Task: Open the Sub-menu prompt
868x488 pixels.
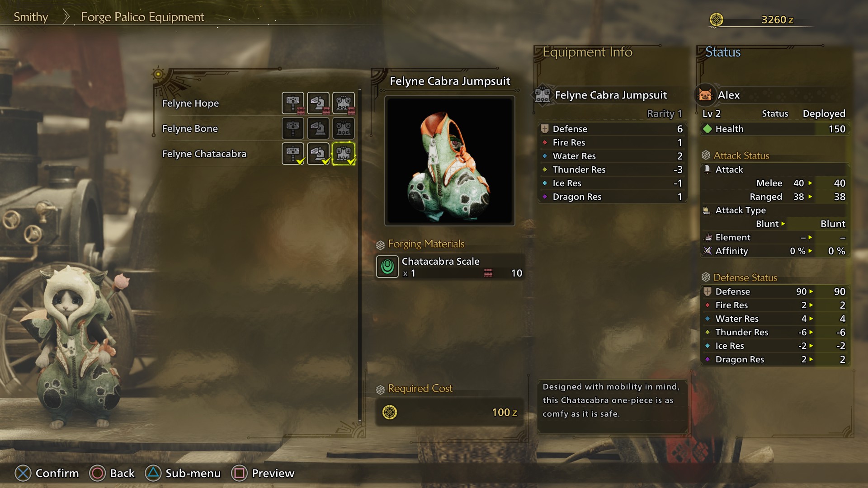Action: [x=183, y=473]
